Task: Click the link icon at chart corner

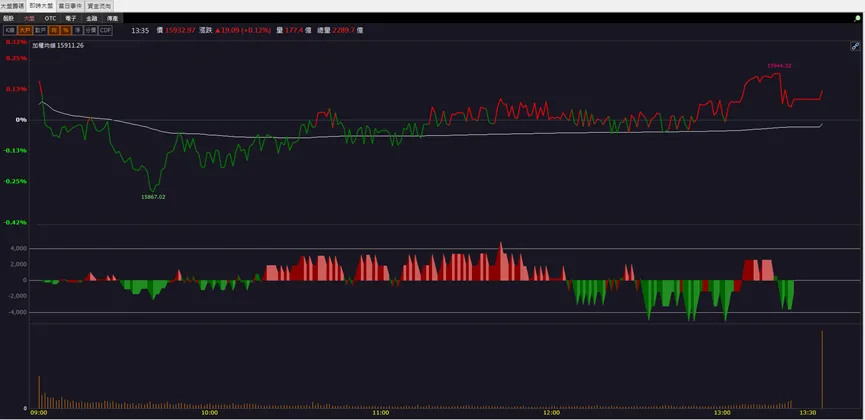Action: tap(855, 46)
